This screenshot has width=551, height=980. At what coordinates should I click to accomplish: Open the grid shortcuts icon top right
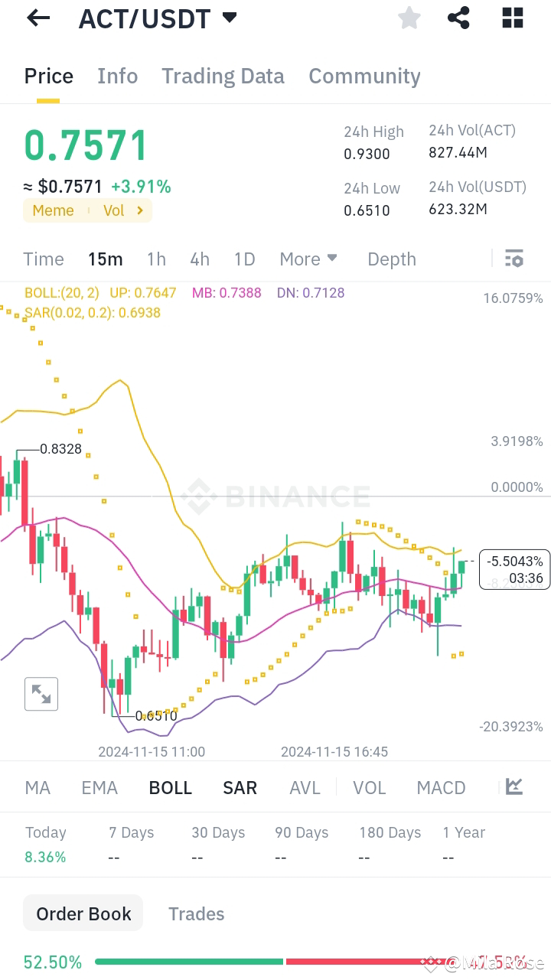[512, 18]
